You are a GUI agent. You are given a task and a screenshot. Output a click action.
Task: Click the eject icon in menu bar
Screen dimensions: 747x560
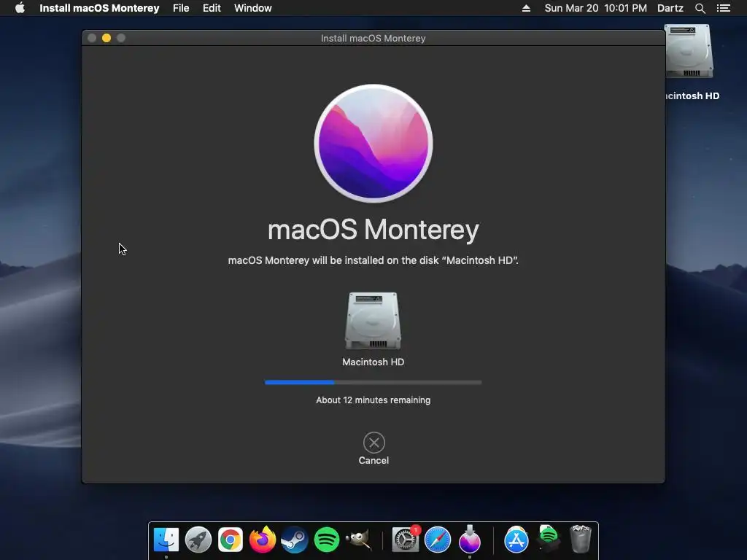click(x=526, y=8)
